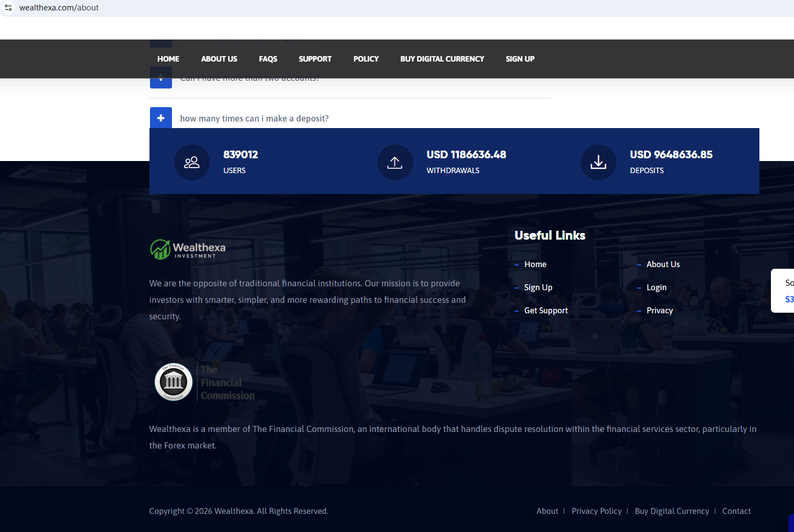Image resolution: width=794 pixels, height=532 pixels.
Task: Open FAQS from the top navigation
Action: (x=268, y=59)
